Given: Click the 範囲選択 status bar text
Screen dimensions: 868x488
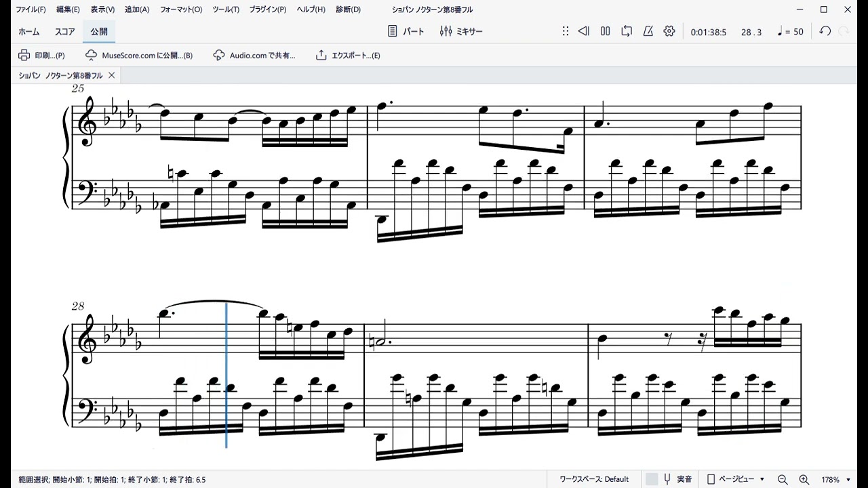Looking at the screenshot, I should [112, 479].
